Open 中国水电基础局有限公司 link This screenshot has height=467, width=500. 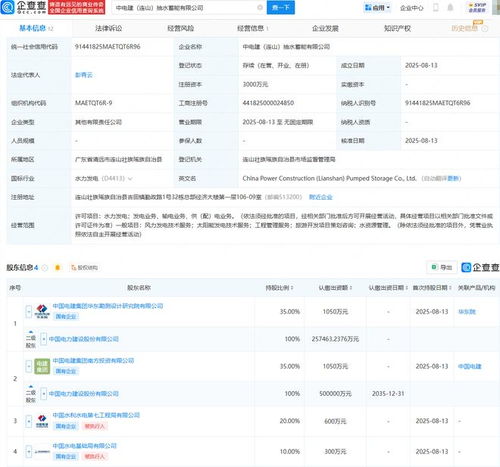point(85,446)
